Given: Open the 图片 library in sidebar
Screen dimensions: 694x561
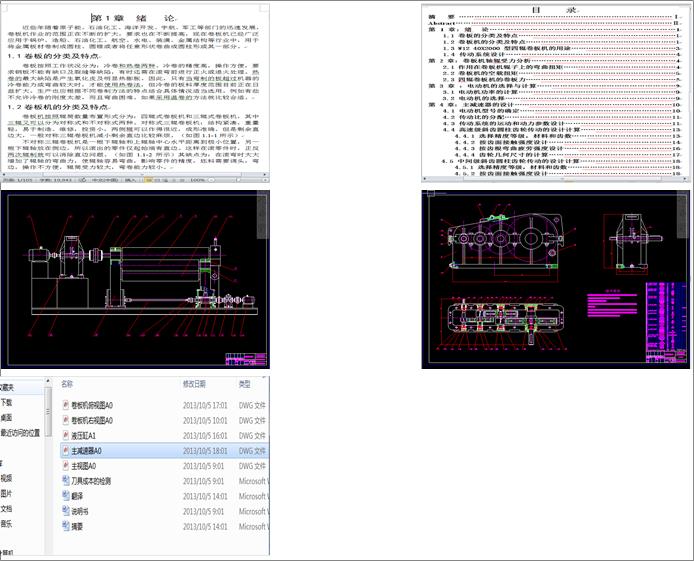Looking at the screenshot, I should [6, 493].
